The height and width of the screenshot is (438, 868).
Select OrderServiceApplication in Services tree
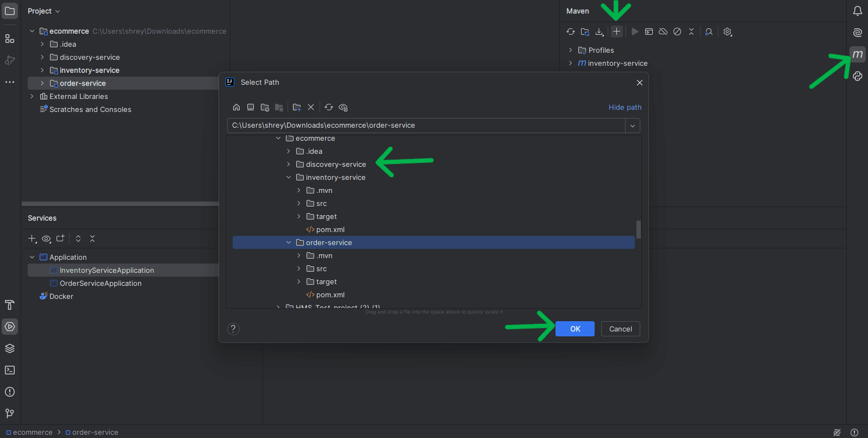click(96, 283)
